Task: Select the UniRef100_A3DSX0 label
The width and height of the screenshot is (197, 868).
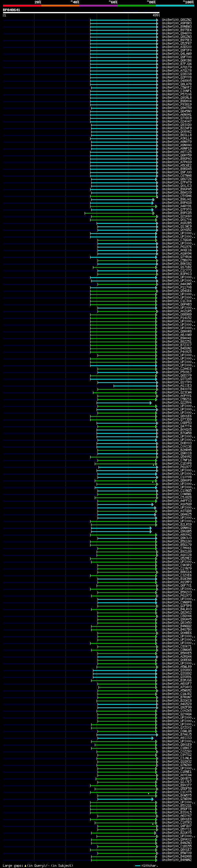Action: tap(177, 47)
